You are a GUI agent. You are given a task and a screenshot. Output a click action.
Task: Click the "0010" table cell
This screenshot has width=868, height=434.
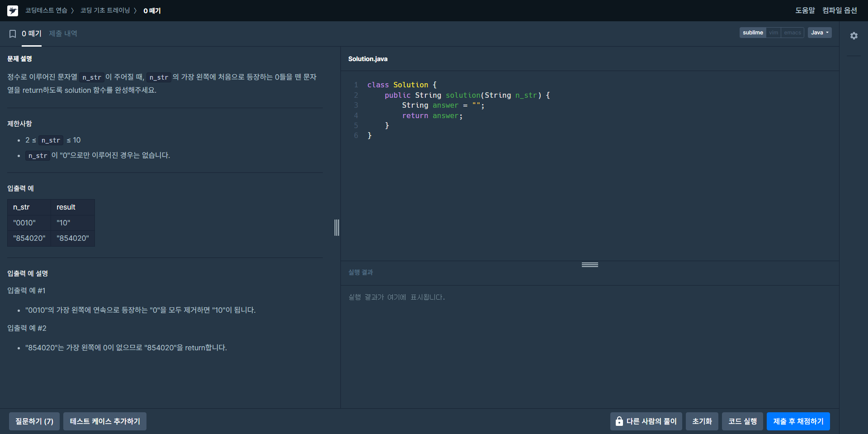(x=29, y=223)
